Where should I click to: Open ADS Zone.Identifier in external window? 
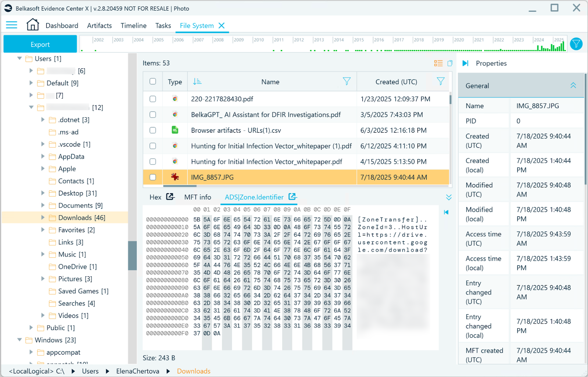(293, 197)
